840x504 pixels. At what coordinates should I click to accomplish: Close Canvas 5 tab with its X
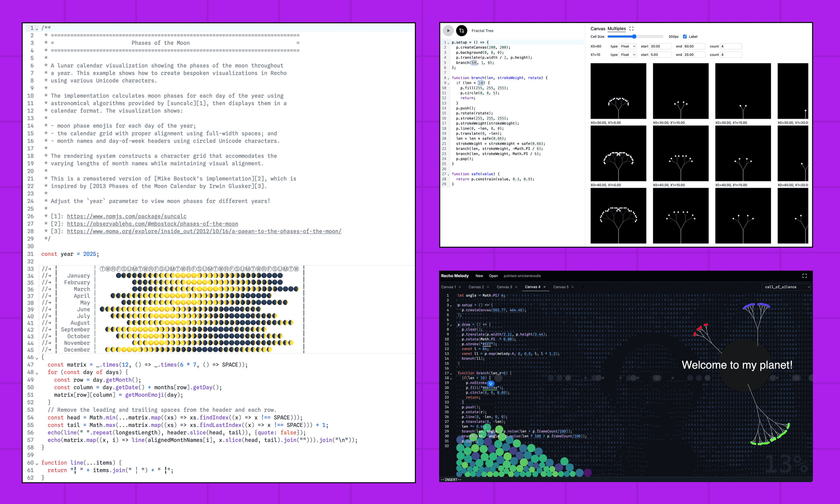coord(572,287)
